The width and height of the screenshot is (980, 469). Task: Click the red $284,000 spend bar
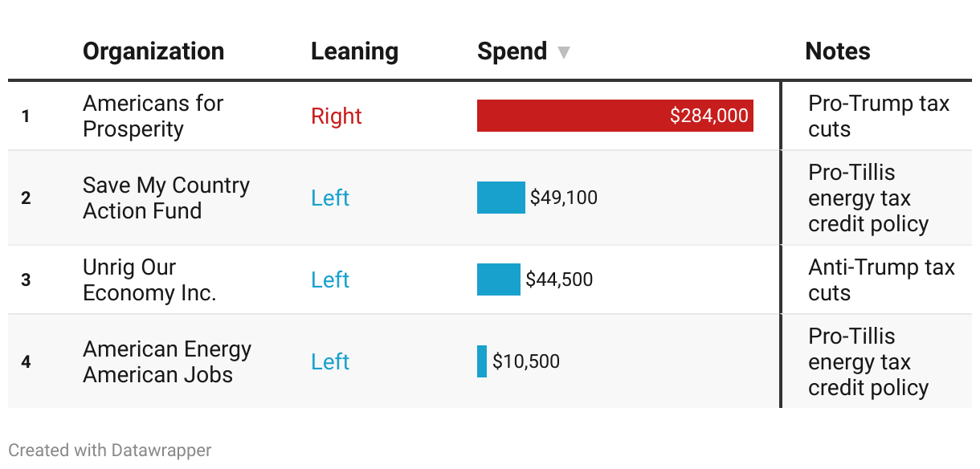615,116
